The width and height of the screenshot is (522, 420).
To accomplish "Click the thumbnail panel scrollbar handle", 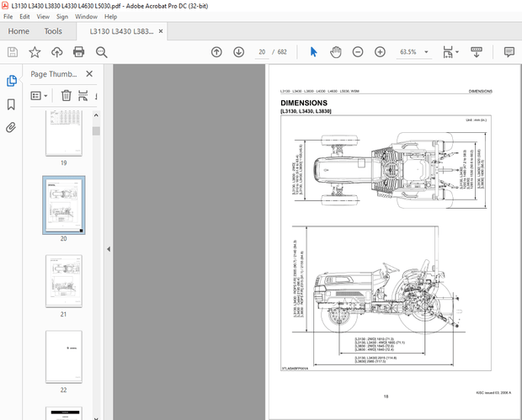I will point(96,131).
